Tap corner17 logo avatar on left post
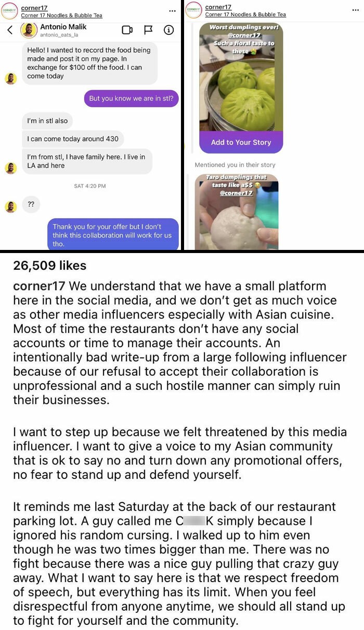364x630 pixels. 10,11
